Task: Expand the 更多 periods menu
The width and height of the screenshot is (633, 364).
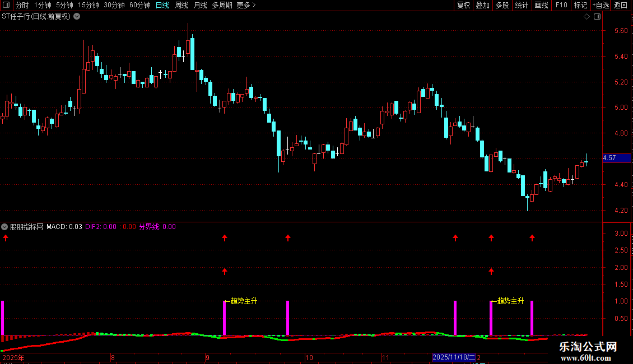Action: [246, 5]
